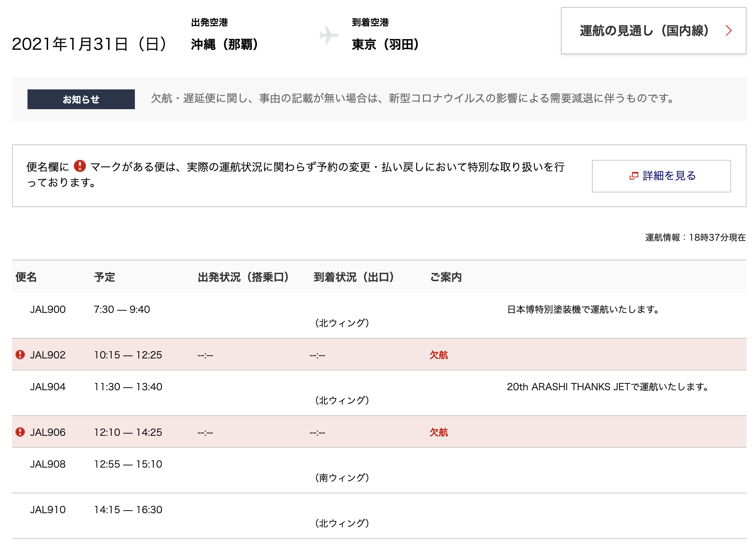Click 詳細を見る link button

tap(661, 176)
